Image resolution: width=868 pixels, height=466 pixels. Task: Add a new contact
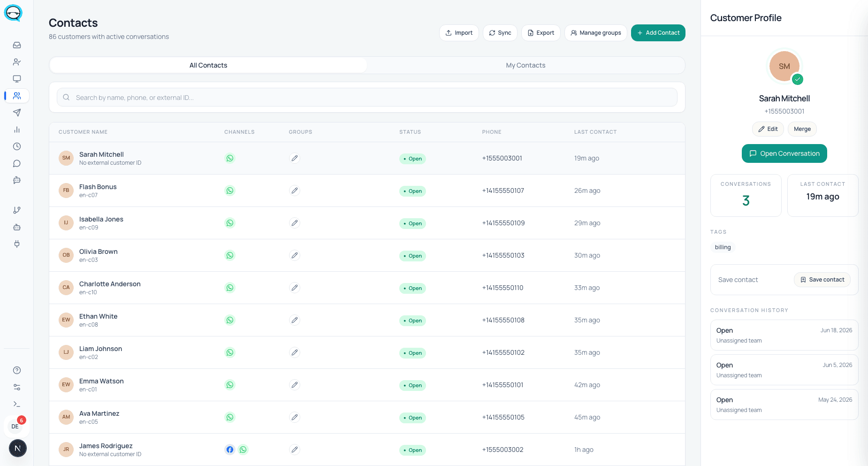click(x=658, y=33)
